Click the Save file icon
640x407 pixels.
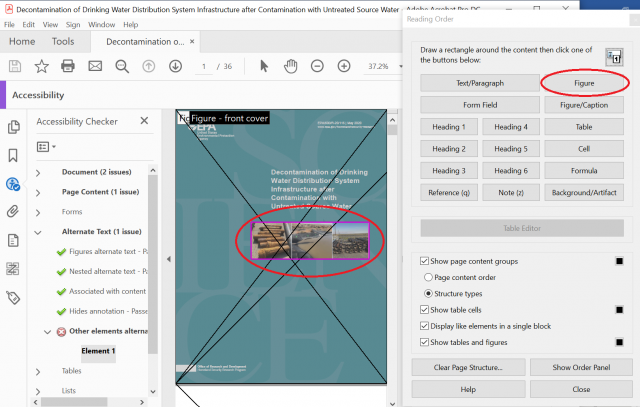click(15, 66)
